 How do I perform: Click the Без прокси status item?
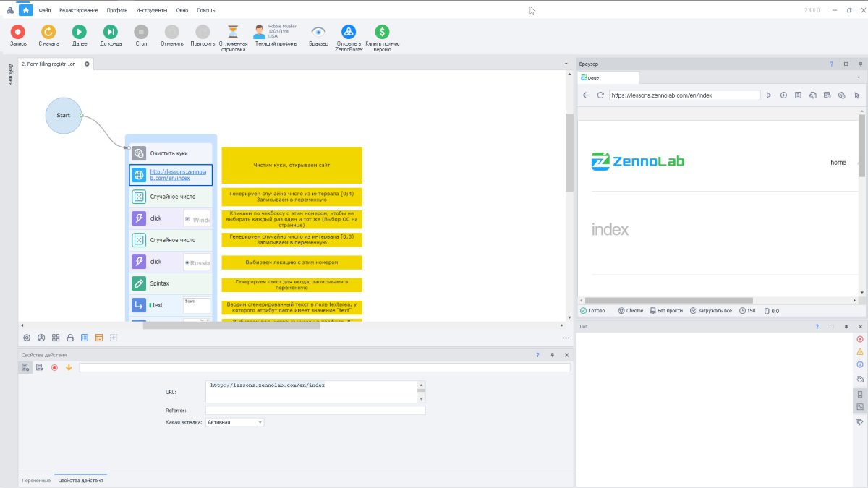click(665, 311)
